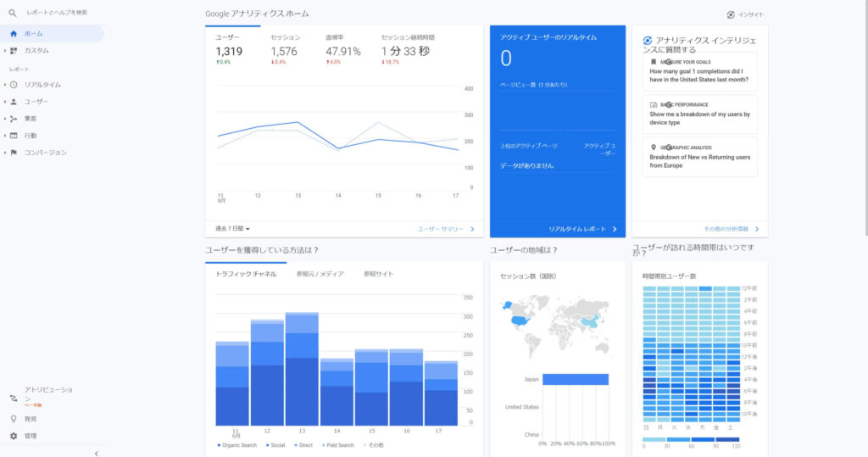868x457 pixels.
Task: Expand the Customization tree arrow
Action: pyautogui.click(x=5, y=50)
